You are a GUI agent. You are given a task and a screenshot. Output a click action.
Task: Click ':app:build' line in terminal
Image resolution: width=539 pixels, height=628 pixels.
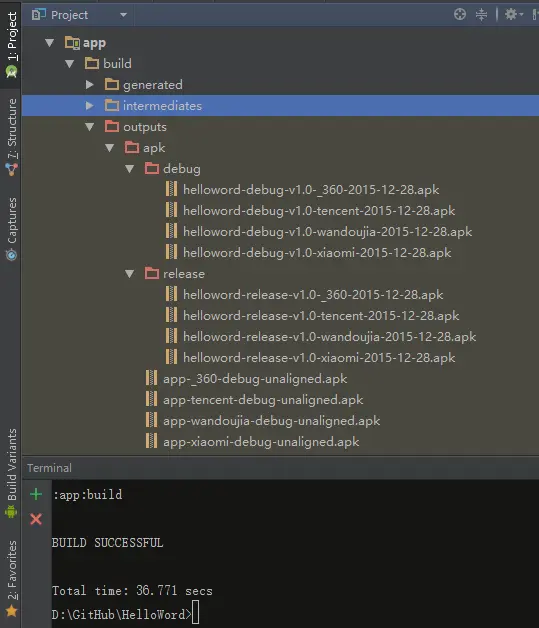[88, 495]
